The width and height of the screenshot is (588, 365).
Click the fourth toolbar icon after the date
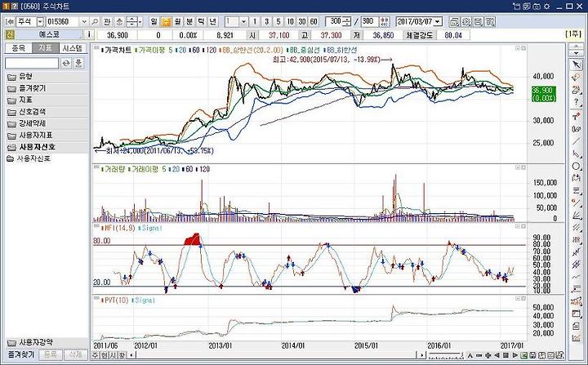point(490,21)
